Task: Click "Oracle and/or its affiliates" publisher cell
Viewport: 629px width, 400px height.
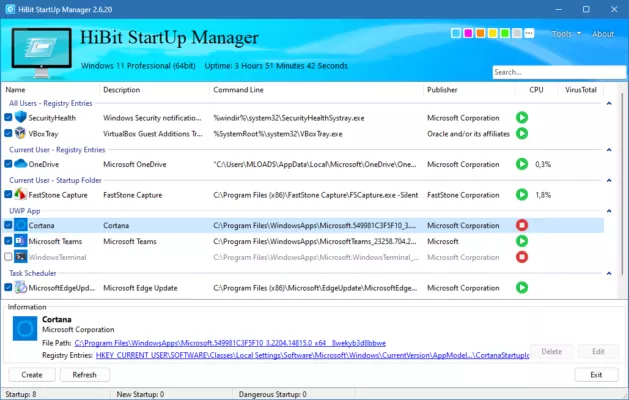Action: click(x=468, y=134)
